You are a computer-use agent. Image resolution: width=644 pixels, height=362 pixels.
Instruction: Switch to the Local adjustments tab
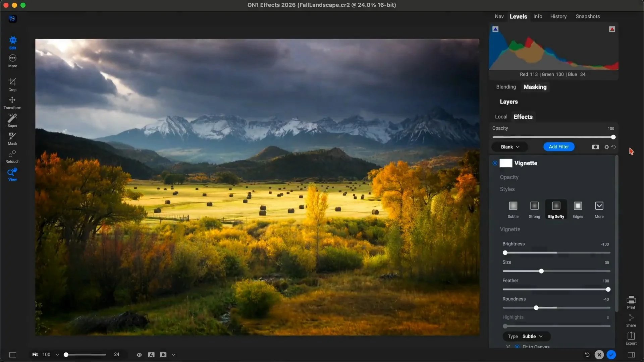tap(501, 117)
